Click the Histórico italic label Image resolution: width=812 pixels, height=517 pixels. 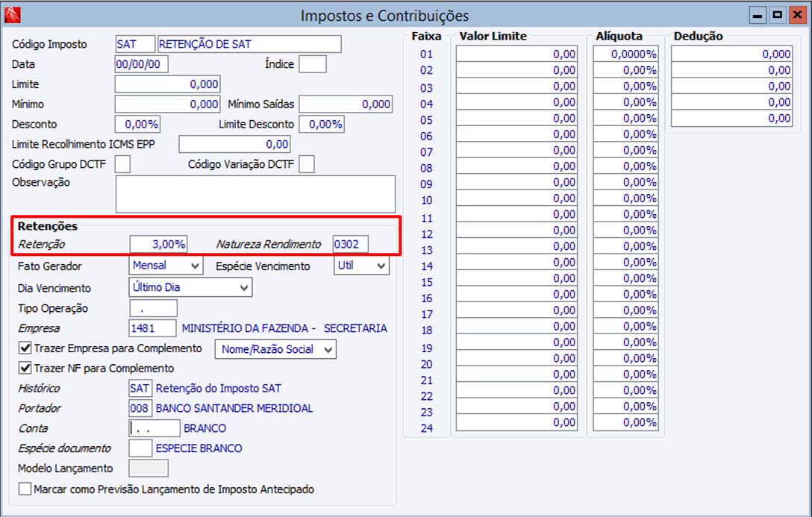point(39,389)
